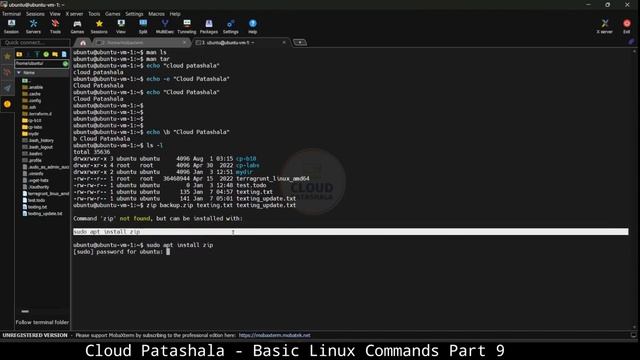Click the red Exit icon
Viewport: 640px width, 360px height.
pyautogui.click(x=627, y=26)
